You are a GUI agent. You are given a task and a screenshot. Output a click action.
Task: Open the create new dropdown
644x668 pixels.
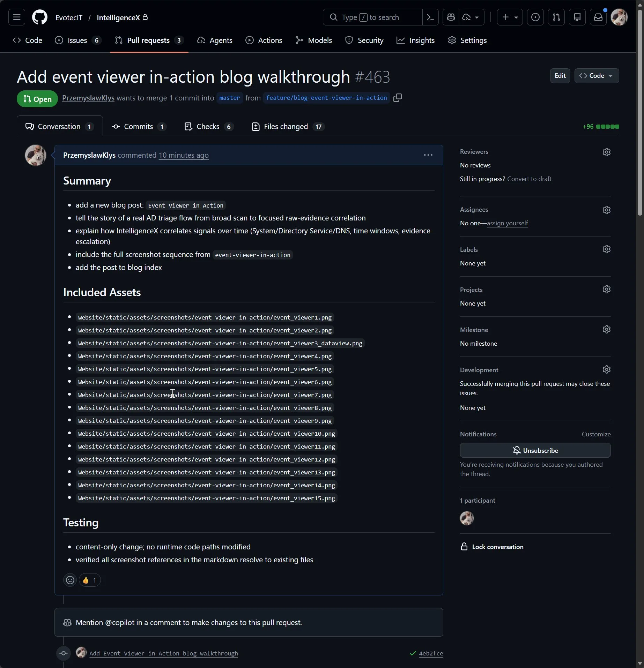(x=510, y=17)
